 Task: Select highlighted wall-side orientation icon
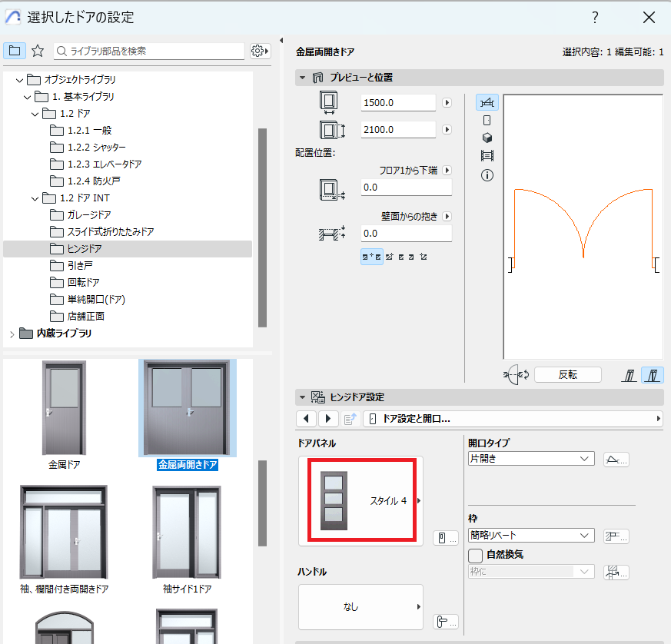[x=653, y=375]
